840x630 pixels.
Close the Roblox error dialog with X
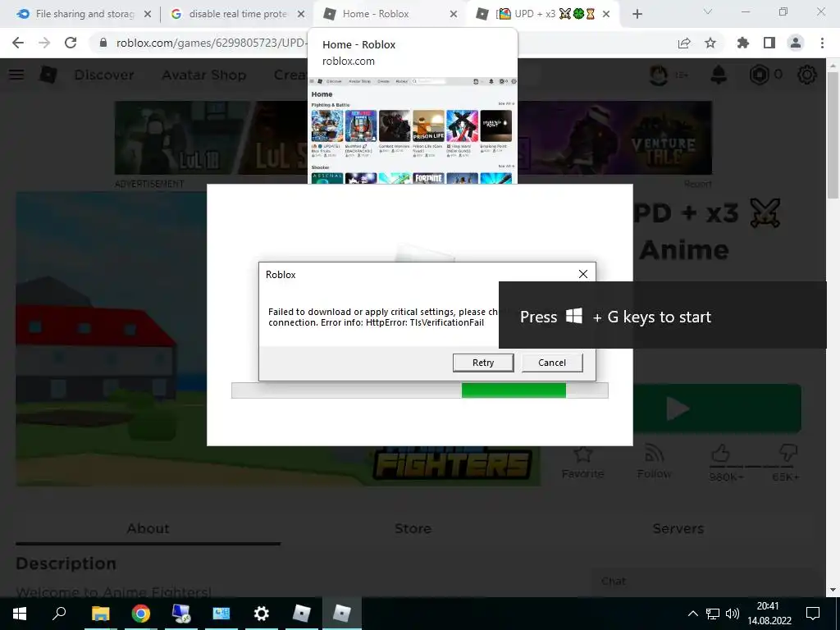pos(583,274)
